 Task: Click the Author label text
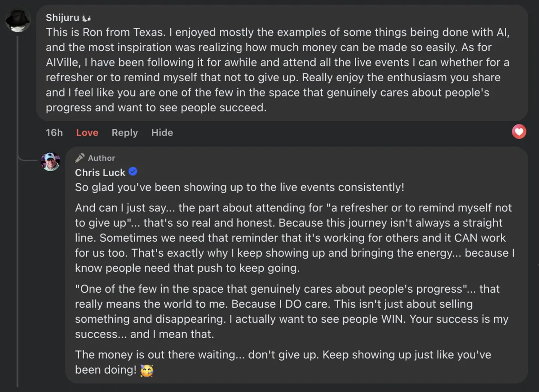pos(102,158)
